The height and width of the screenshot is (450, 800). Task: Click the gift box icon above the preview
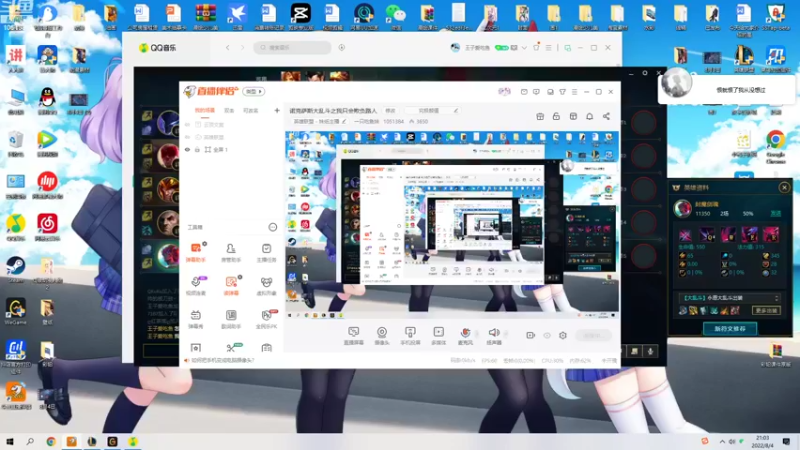540,116
